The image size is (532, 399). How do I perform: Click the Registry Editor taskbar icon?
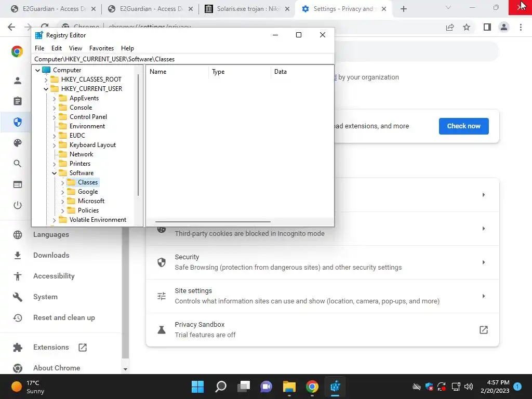coord(335,387)
